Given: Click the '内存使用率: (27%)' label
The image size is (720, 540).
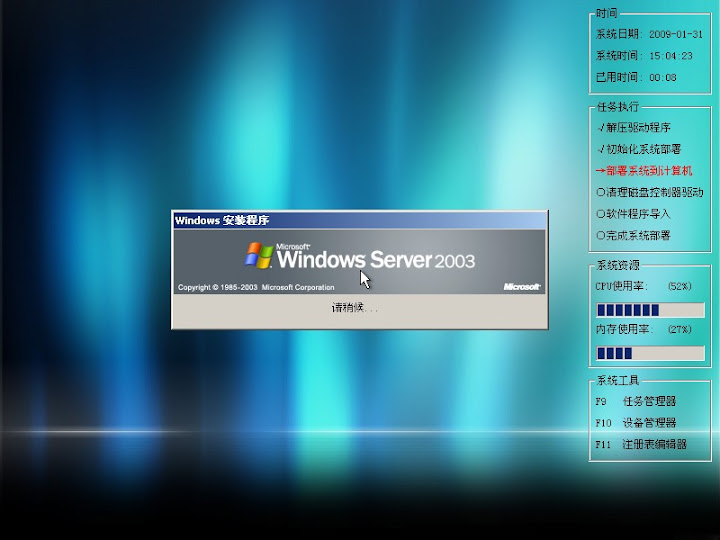Looking at the screenshot, I should [x=643, y=329].
